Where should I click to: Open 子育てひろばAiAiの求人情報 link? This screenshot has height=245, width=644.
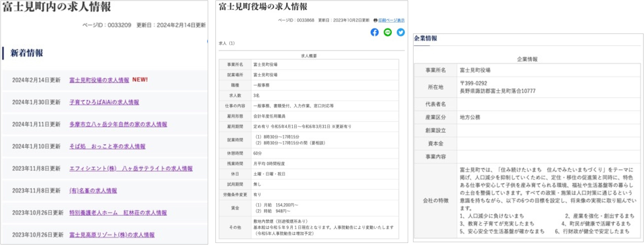[104, 102]
